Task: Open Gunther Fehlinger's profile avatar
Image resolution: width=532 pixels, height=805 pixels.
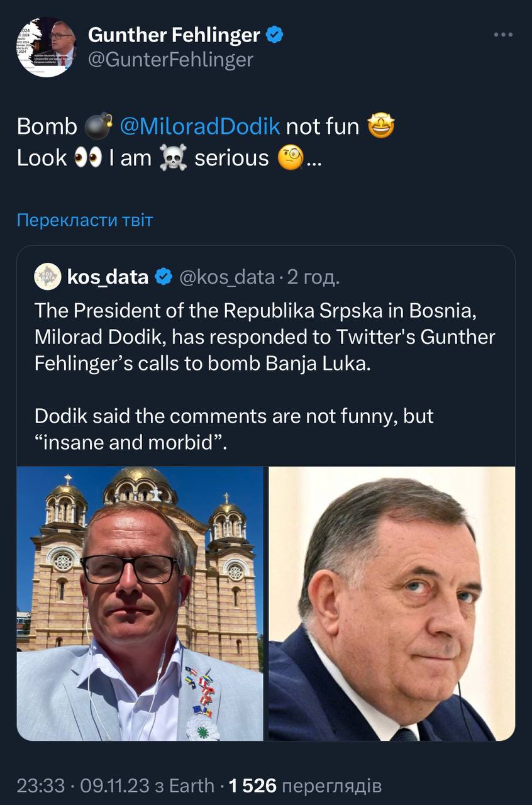Action: click(45, 47)
